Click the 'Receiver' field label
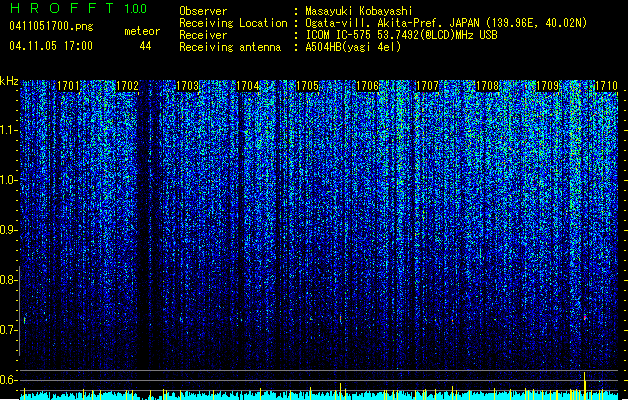This screenshot has height=400, width=629. click(x=203, y=35)
